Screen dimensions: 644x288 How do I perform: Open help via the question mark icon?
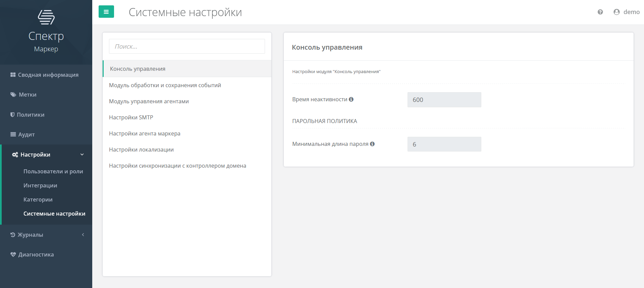click(x=600, y=12)
